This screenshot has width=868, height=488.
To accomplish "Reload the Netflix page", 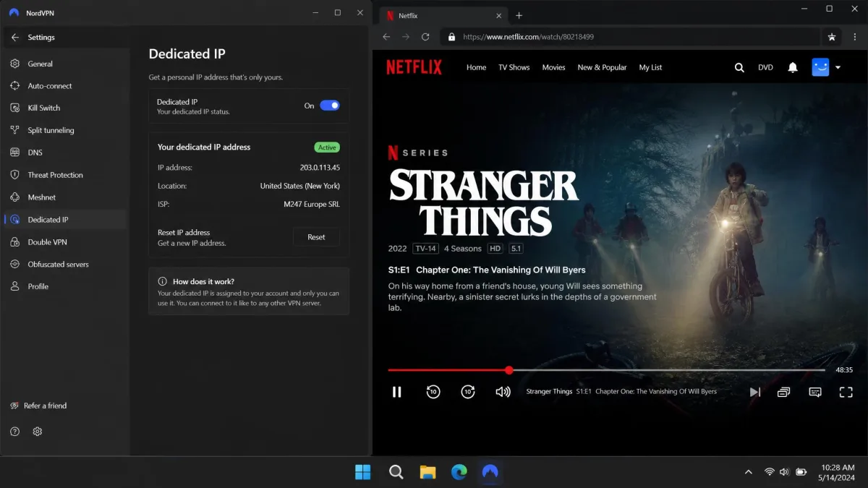I will tap(425, 37).
